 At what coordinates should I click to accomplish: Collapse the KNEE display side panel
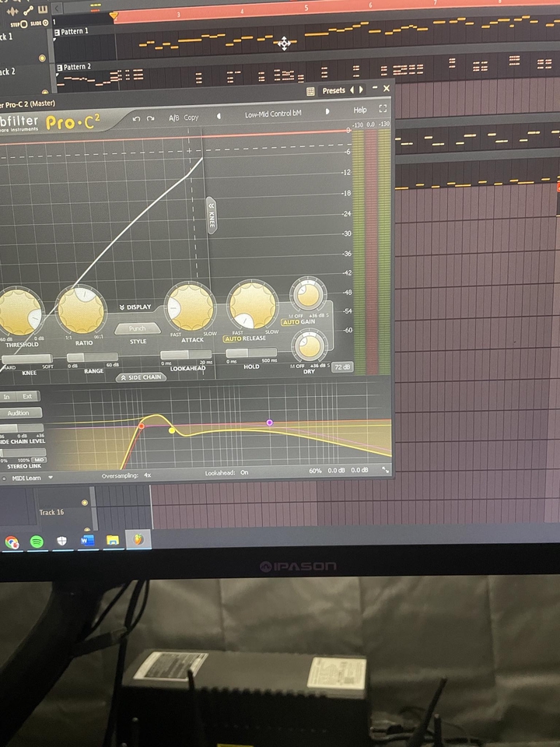coord(212,215)
